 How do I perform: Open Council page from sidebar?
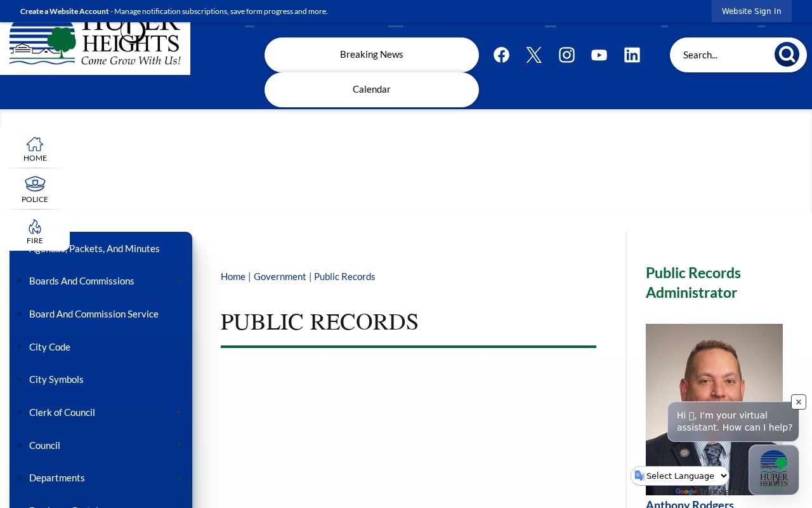click(44, 445)
